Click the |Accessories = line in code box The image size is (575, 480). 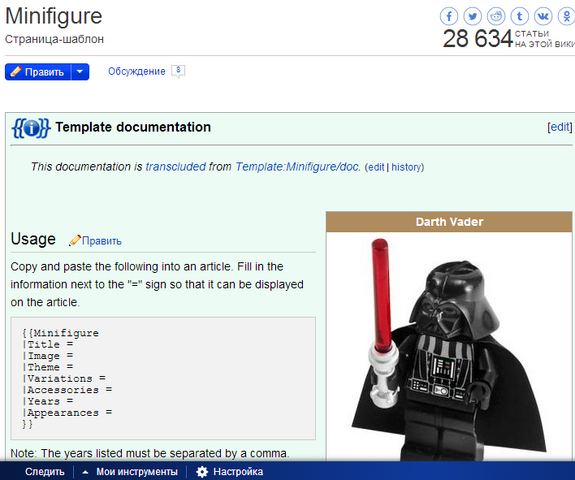[67, 390]
